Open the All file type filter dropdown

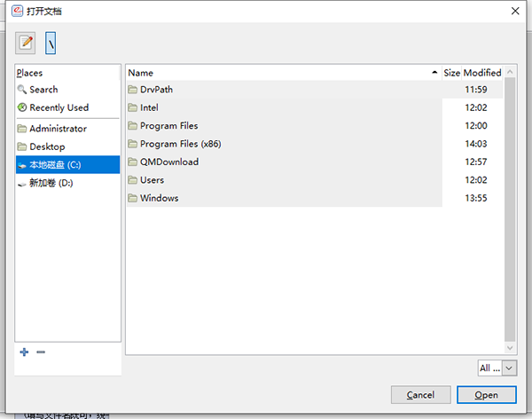click(x=497, y=368)
